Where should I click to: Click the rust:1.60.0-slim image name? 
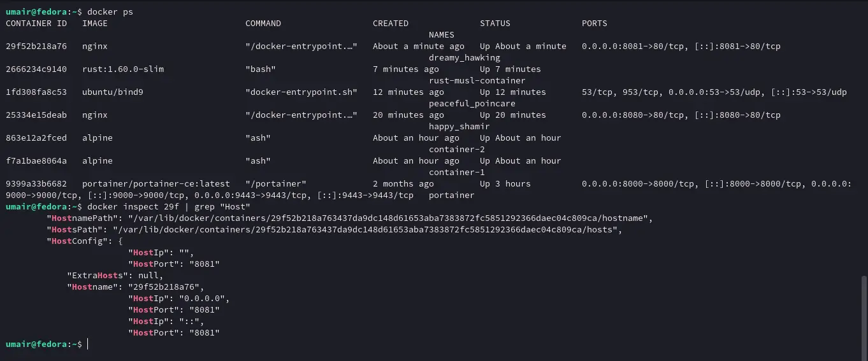coord(123,69)
